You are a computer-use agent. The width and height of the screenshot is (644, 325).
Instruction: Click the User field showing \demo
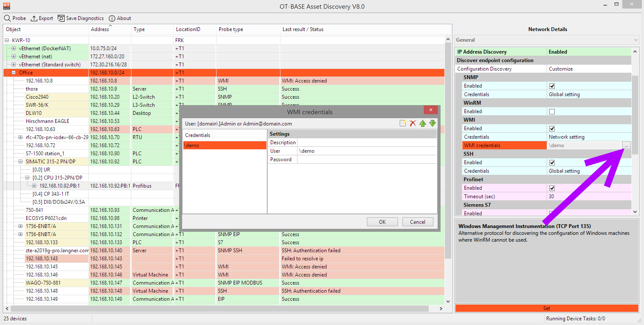tap(367, 151)
